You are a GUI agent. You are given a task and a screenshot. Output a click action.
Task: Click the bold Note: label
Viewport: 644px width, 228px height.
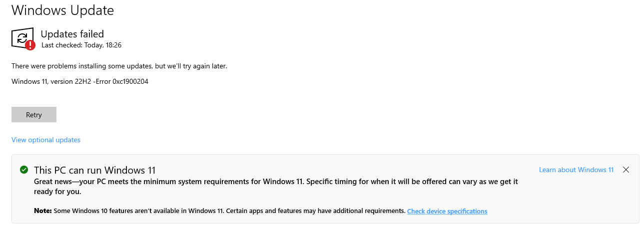[x=42, y=211]
